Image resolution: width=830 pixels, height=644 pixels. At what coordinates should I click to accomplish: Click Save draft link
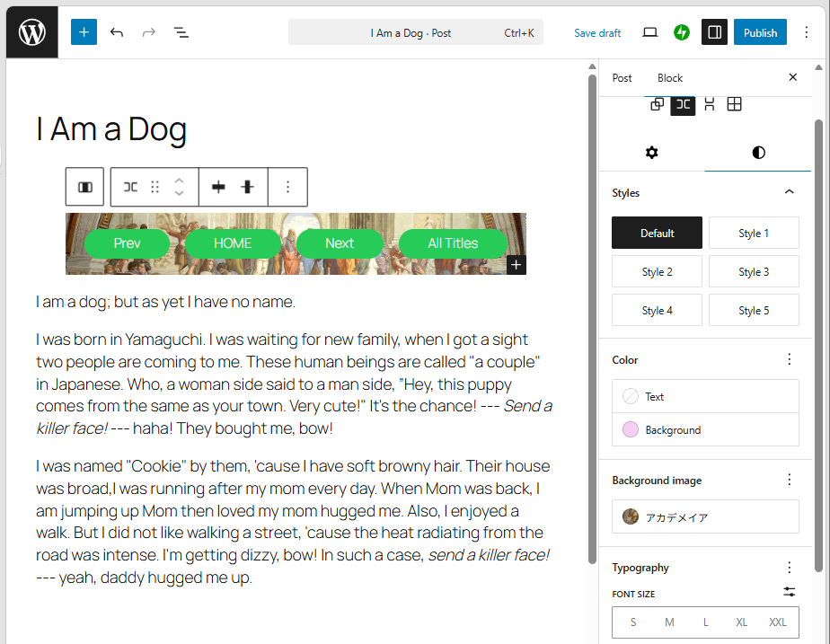point(597,33)
